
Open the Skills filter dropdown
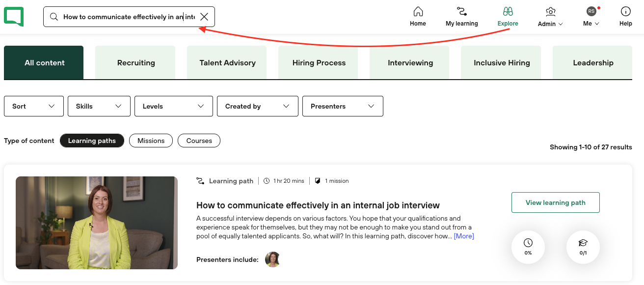click(99, 106)
